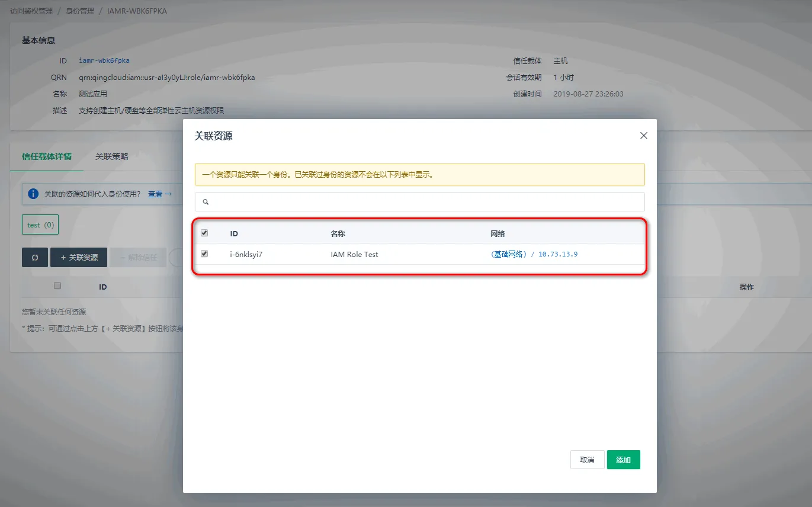
Task: Open the 关联策略 tab
Action: 112,156
